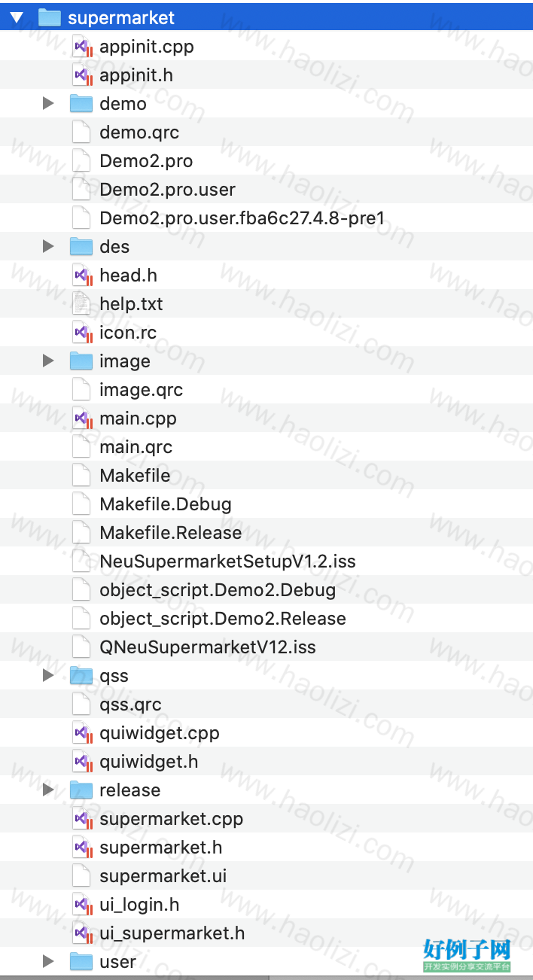
Task: Expand the release folder
Action: pos(48,790)
